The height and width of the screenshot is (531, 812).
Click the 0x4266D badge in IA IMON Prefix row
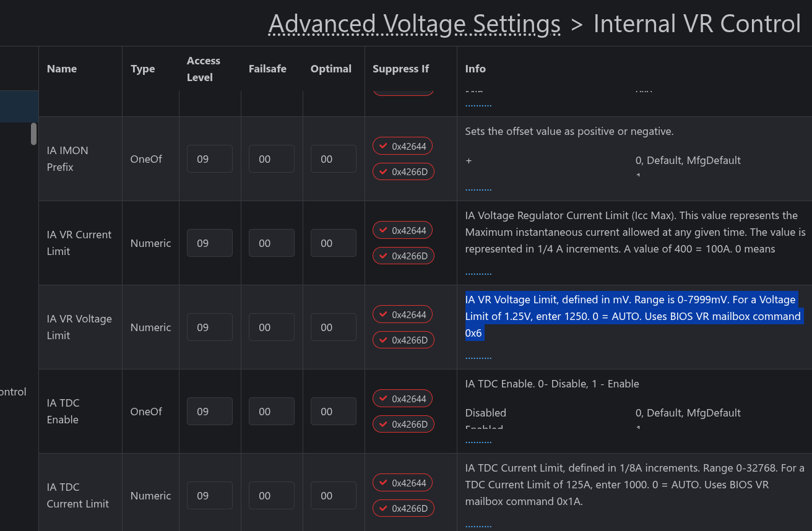[404, 171]
